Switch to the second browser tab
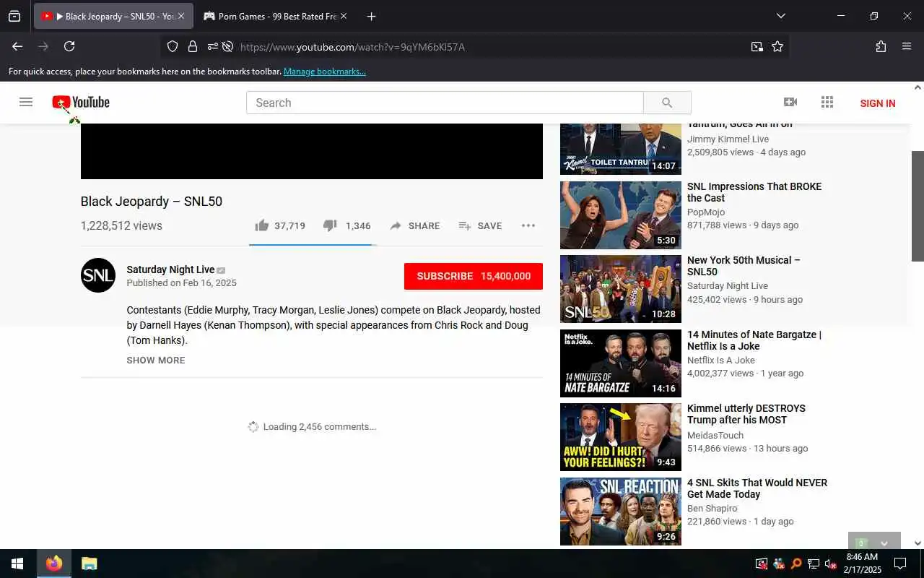This screenshot has height=578, width=924. [x=275, y=16]
